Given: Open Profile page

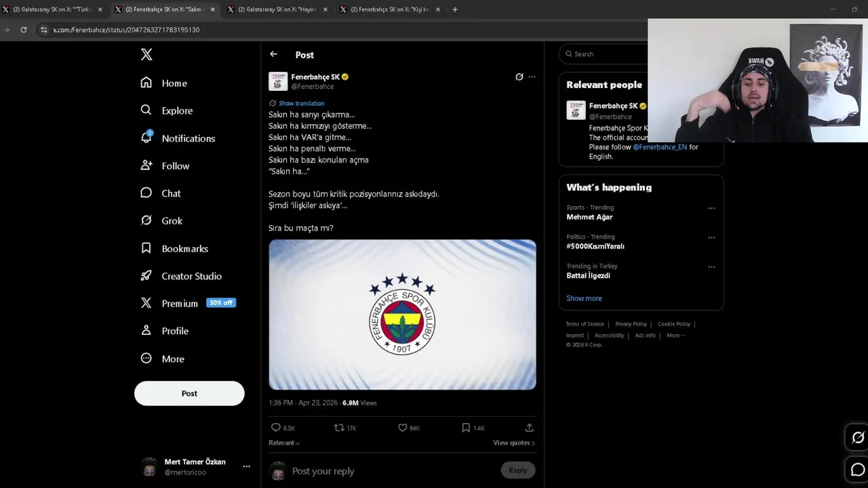Looking at the screenshot, I should pos(164,331).
